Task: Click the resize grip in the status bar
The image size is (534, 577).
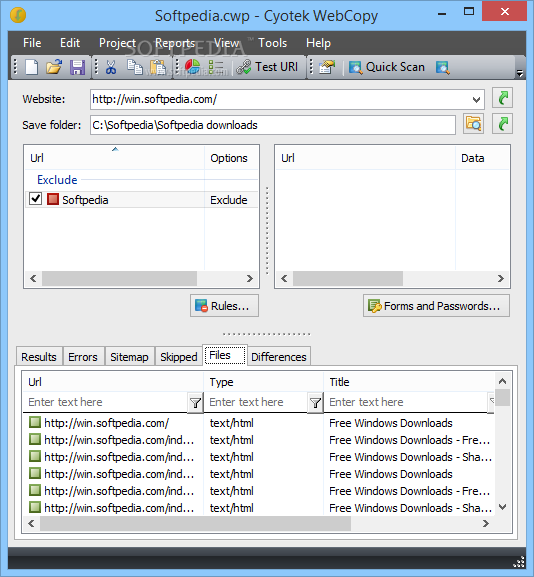Action: 519,562
